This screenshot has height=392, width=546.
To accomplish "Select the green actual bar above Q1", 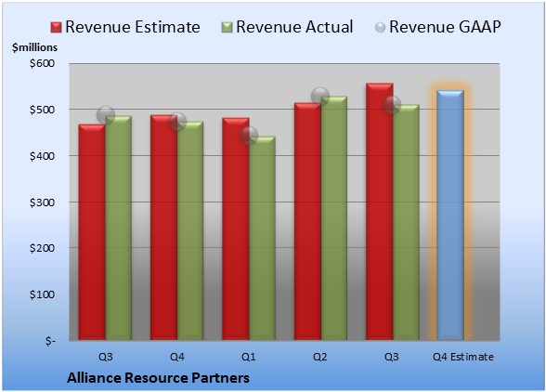I will click(x=262, y=238).
